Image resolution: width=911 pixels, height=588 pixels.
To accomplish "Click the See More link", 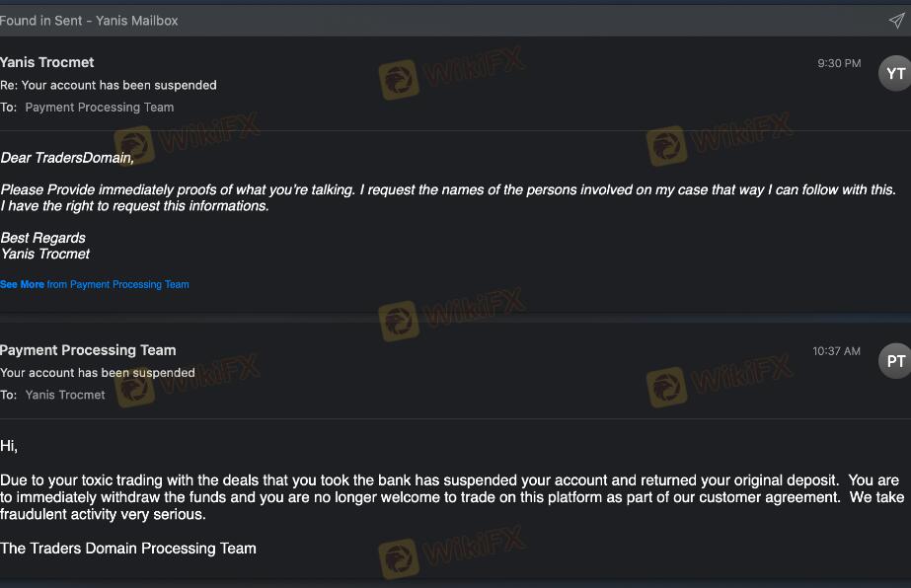I will 22,284.
